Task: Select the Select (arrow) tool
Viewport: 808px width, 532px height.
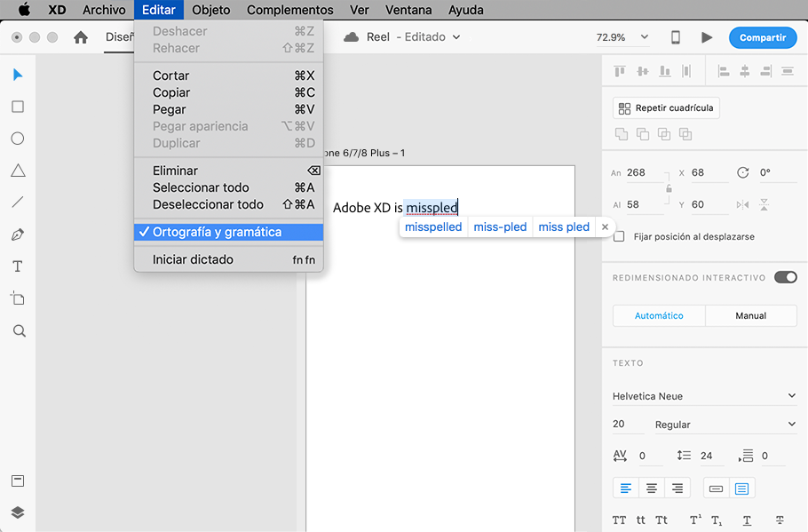Action: click(x=18, y=75)
